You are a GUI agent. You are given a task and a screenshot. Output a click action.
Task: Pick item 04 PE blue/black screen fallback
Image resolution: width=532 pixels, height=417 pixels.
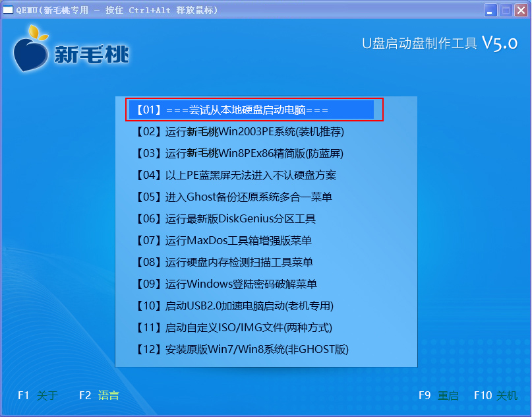(x=236, y=175)
